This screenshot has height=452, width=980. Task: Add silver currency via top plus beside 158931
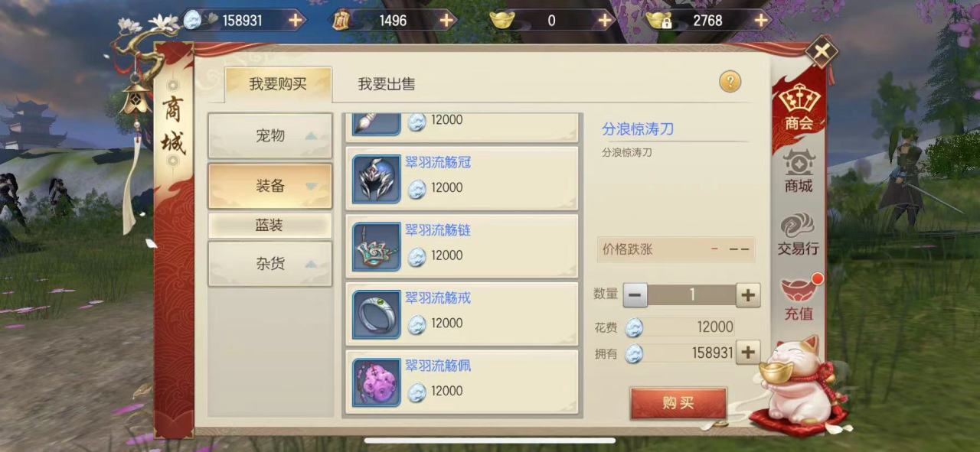[x=296, y=21]
